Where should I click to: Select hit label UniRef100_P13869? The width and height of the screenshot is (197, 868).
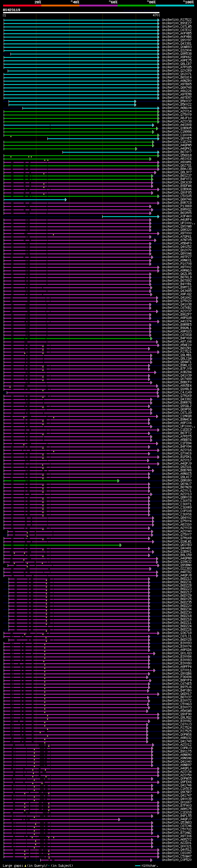[177, 206]
